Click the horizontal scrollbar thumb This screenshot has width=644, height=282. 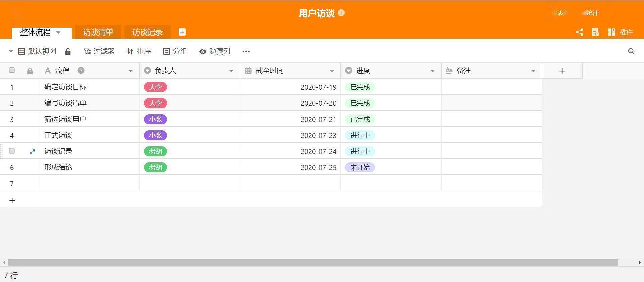click(313, 262)
